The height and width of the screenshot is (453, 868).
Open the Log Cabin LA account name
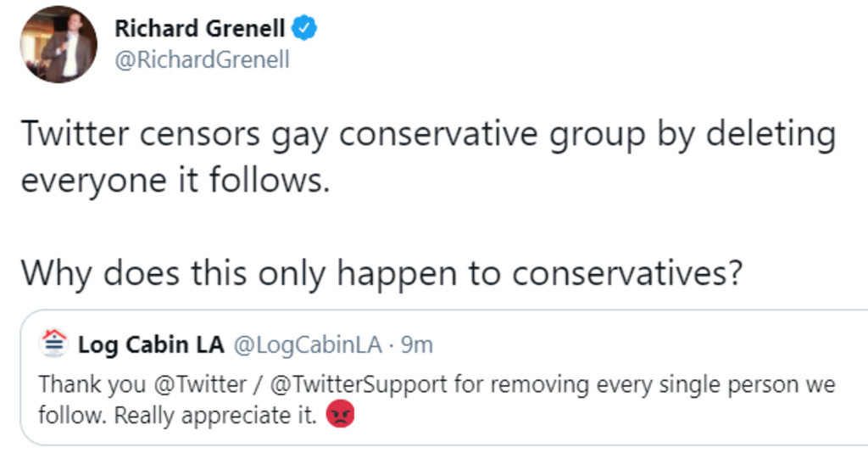coord(151,345)
